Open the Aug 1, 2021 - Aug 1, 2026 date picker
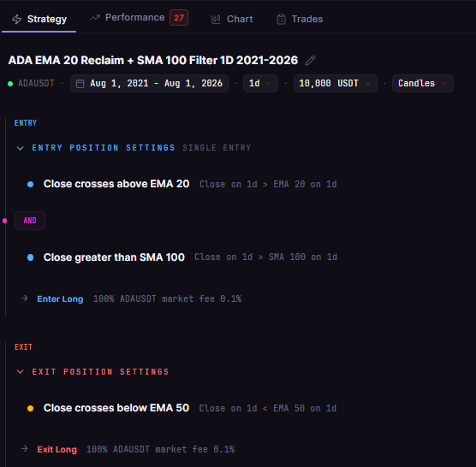Image resolution: width=476 pixels, height=467 pixels. (149, 84)
